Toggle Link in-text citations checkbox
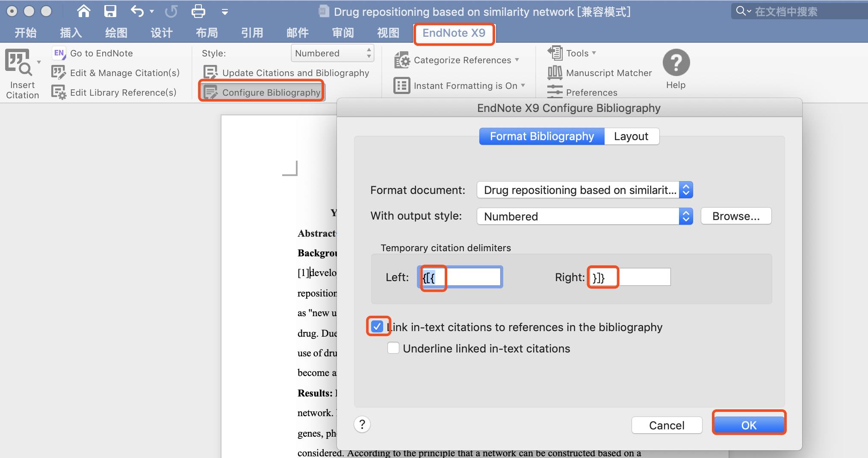Screen dimensions: 868x458 pyautogui.click(x=377, y=327)
